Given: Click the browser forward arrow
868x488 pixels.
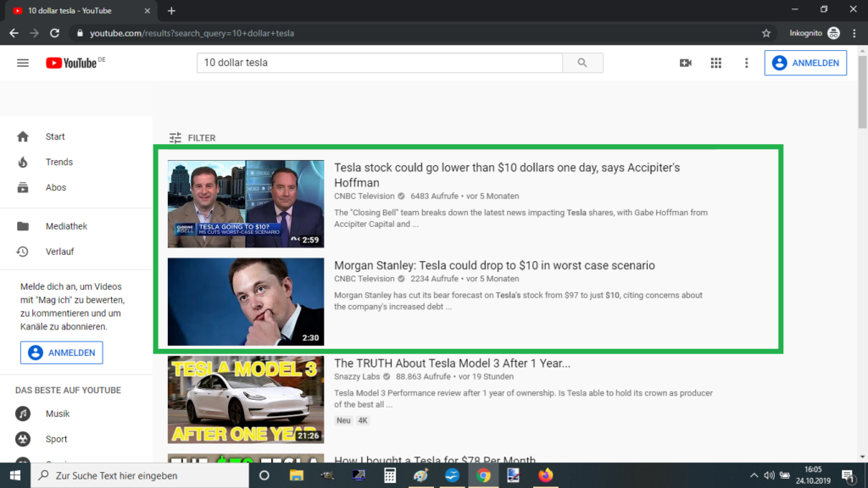Looking at the screenshot, I should (34, 33).
